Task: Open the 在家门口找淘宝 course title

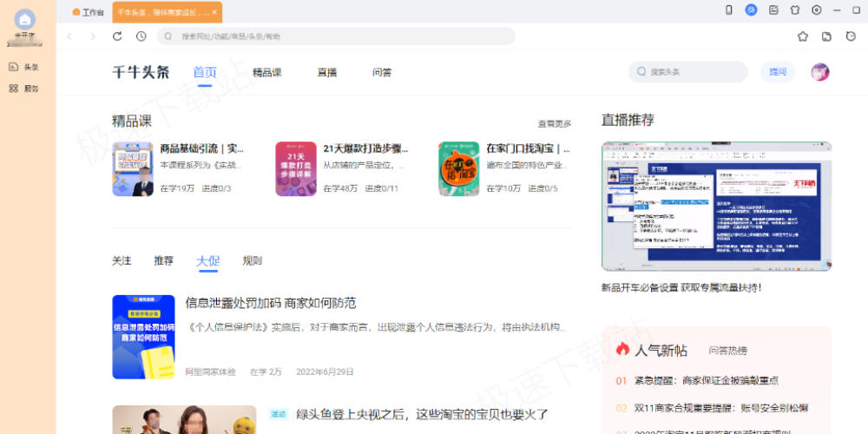Action: click(528, 148)
